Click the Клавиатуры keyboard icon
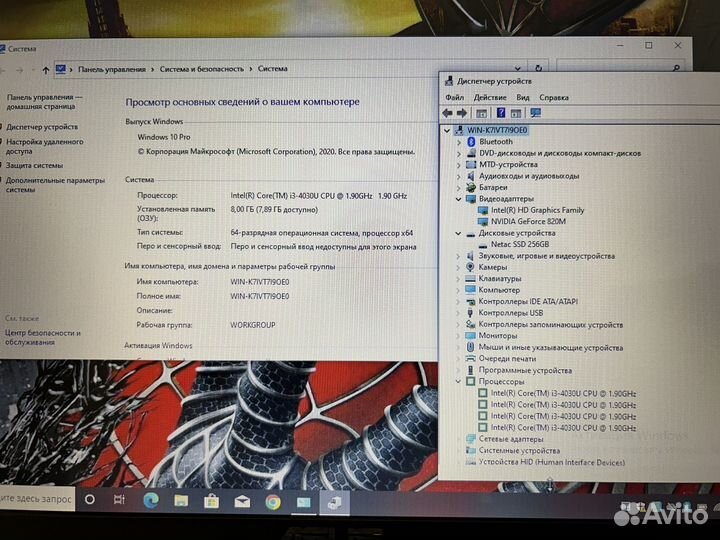The image size is (720, 540). click(x=470, y=278)
